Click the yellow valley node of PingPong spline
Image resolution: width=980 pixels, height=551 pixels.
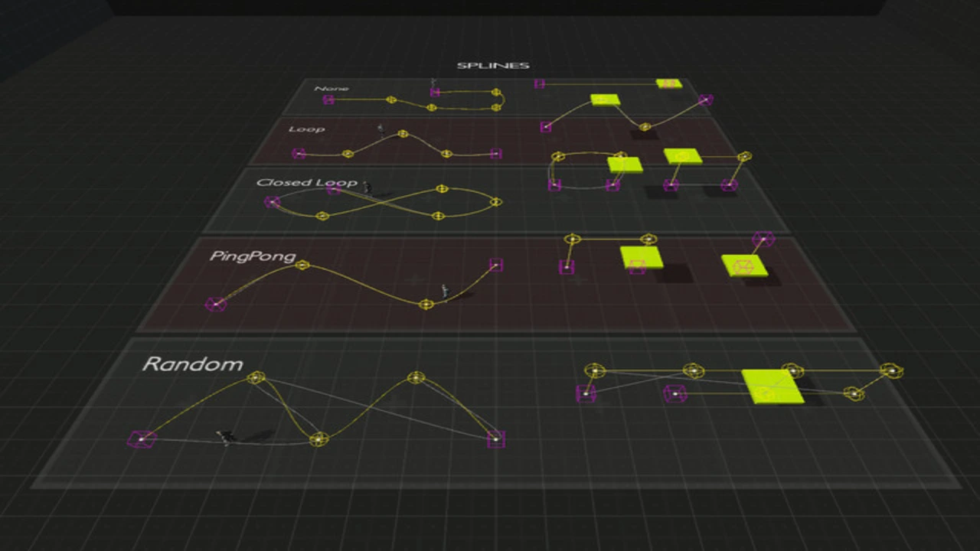pyautogui.click(x=427, y=304)
